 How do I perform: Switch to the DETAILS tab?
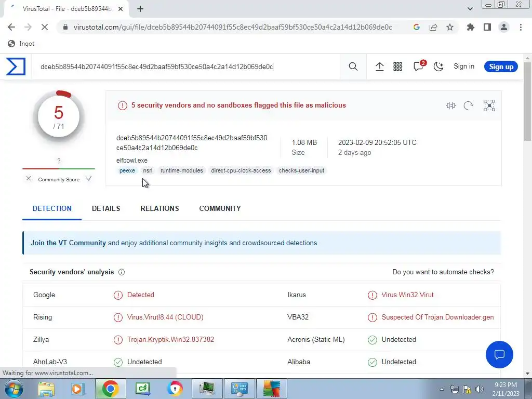click(x=106, y=208)
